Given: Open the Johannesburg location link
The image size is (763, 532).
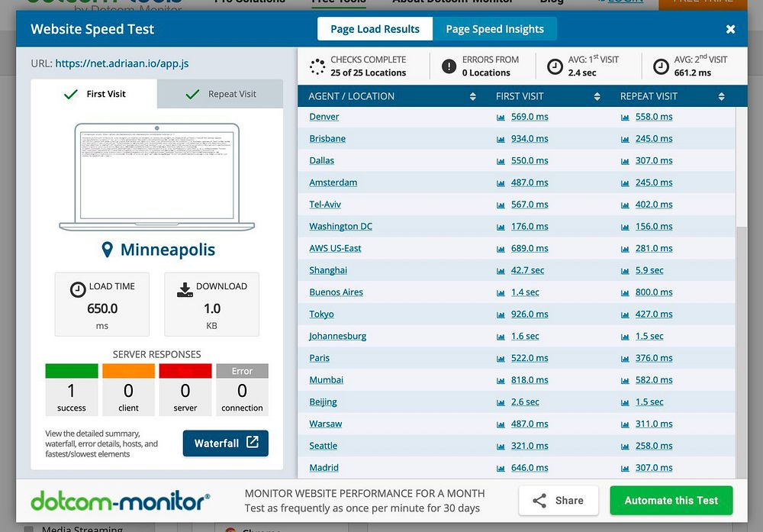Looking at the screenshot, I should pyautogui.click(x=338, y=336).
